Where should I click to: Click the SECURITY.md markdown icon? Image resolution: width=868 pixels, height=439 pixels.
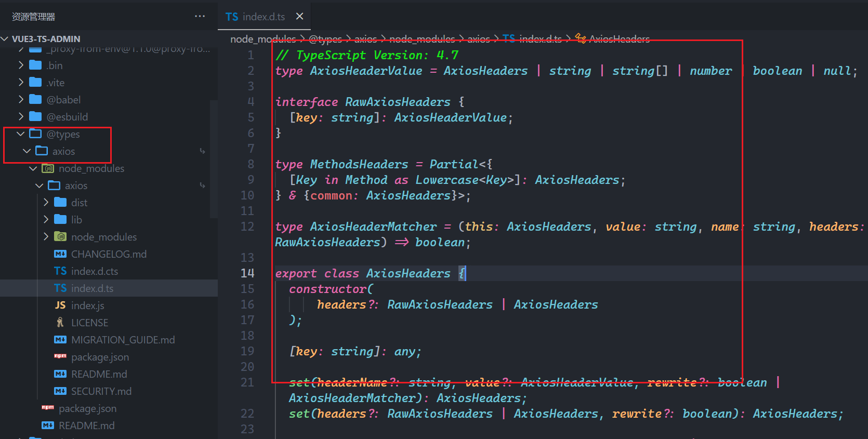pos(60,391)
